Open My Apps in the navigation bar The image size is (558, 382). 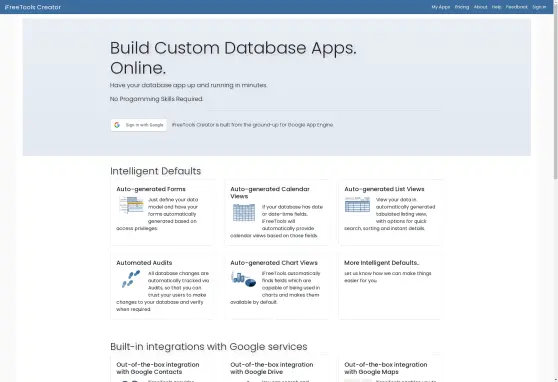pos(441,7)
